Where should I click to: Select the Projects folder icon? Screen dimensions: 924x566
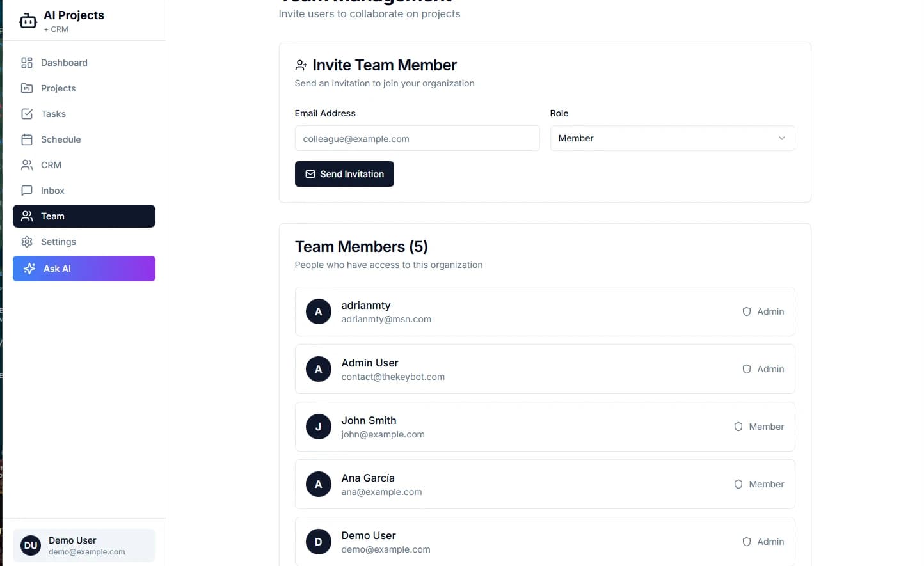[27, 88]
